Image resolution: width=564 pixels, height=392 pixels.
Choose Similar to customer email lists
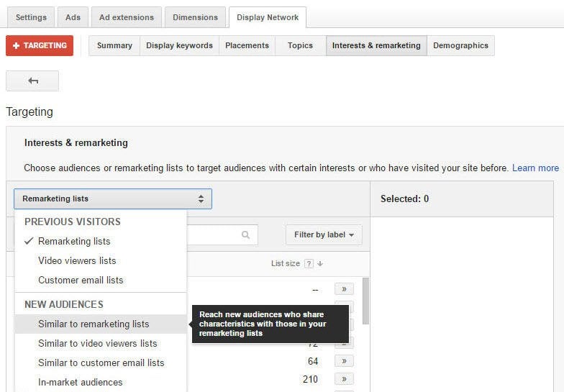pyautogui.click(x=101, y=363)
